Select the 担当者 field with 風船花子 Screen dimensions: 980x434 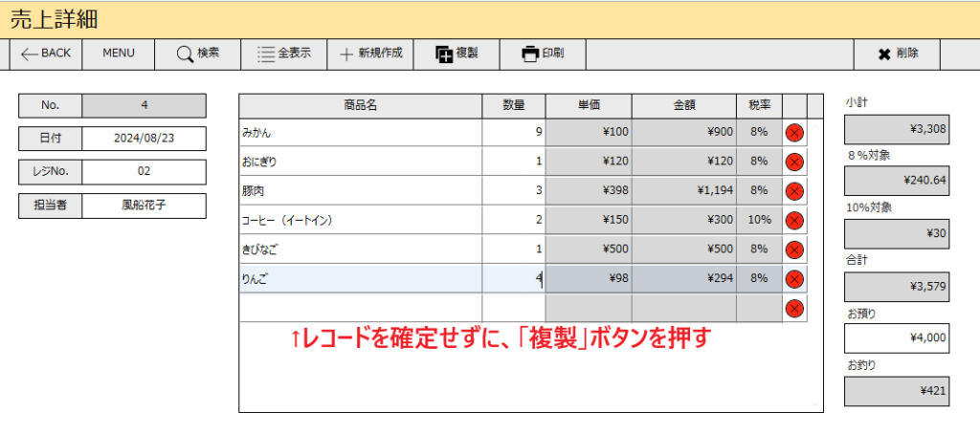pos(144,206)
